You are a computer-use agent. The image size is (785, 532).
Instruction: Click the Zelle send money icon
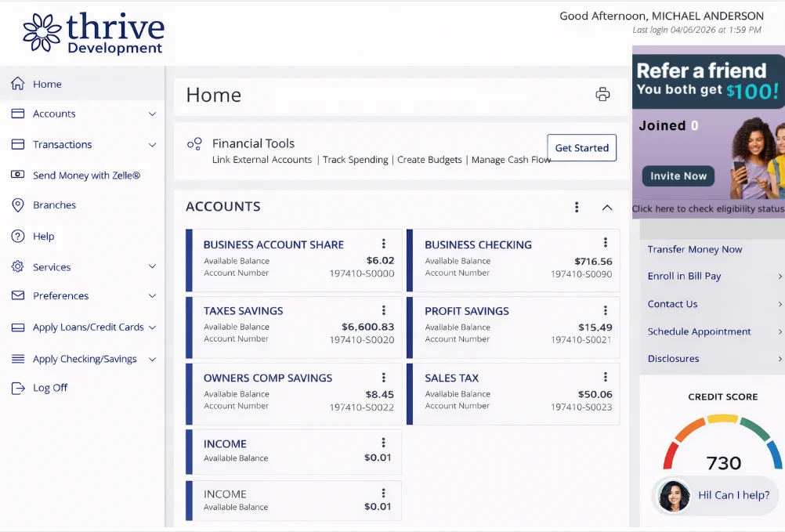coord(18,175)
